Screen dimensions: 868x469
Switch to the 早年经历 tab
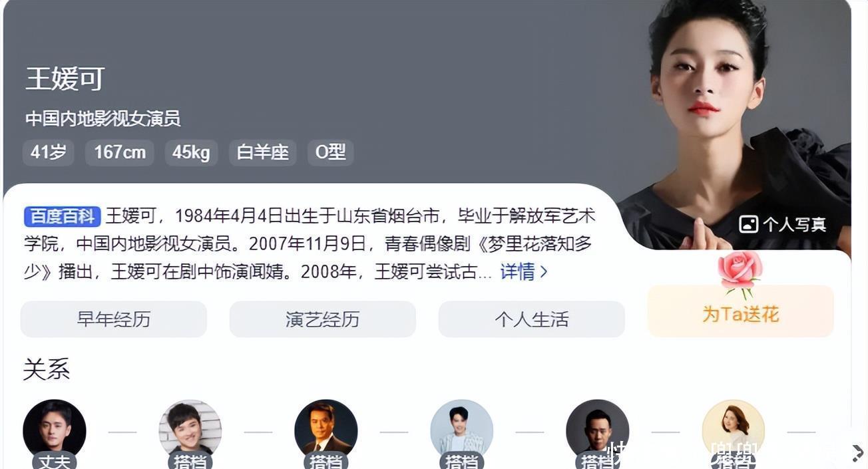114,319
